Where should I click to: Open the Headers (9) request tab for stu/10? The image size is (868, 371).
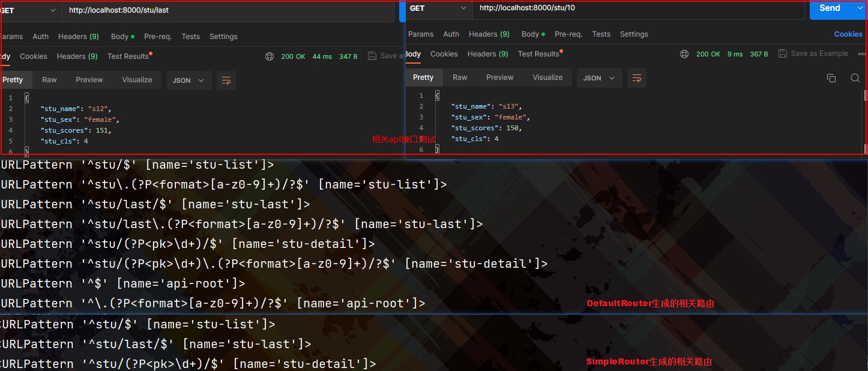(489, 34)
